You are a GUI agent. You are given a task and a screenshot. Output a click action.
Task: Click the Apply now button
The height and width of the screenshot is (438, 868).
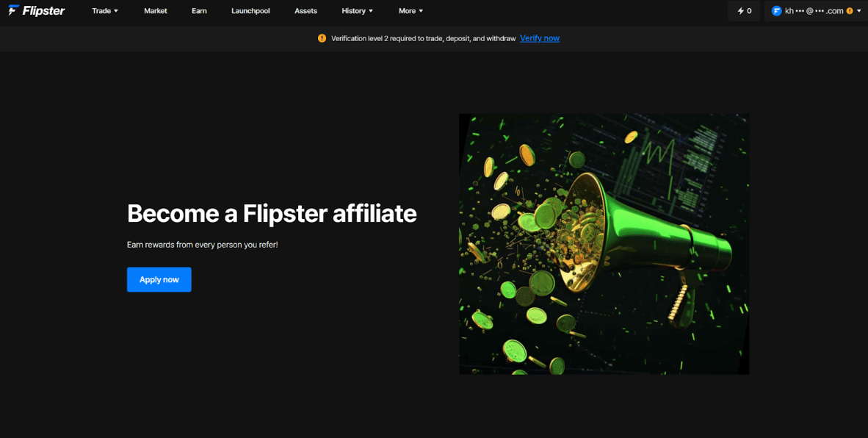pos(159,280)
